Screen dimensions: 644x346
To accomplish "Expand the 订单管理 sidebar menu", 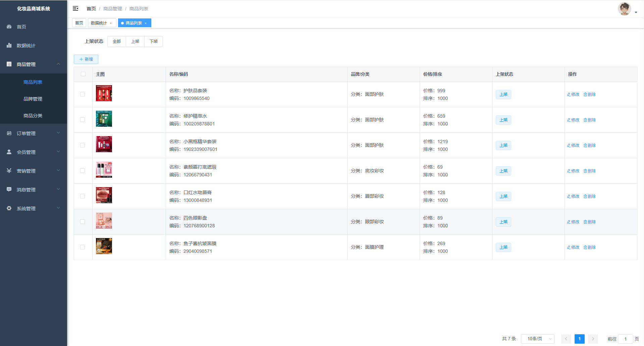I will click(x=34, y=133).
